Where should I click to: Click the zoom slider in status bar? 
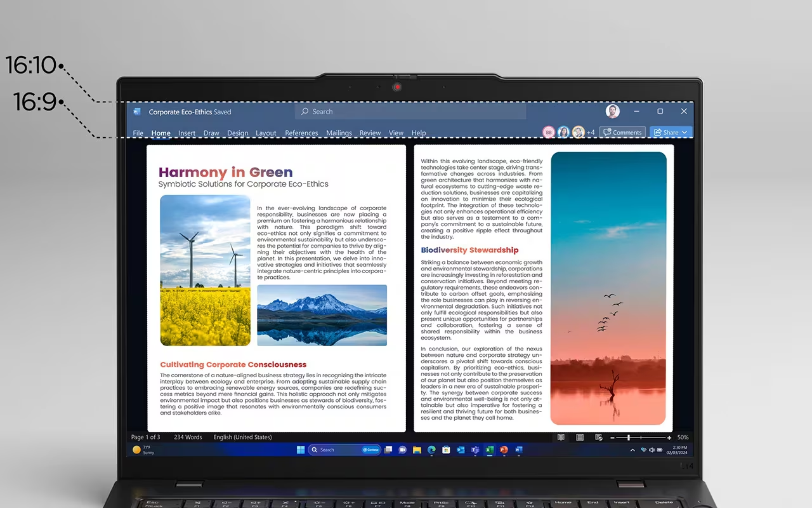tap(639, 438)
